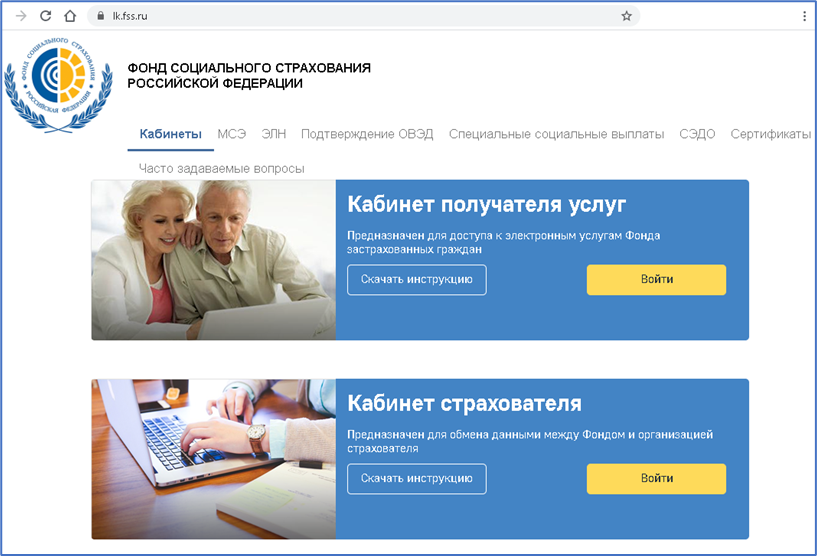Open the Сертификаты tab
Viewport: 817px width, 556px height.
click(x=771, y=134)
